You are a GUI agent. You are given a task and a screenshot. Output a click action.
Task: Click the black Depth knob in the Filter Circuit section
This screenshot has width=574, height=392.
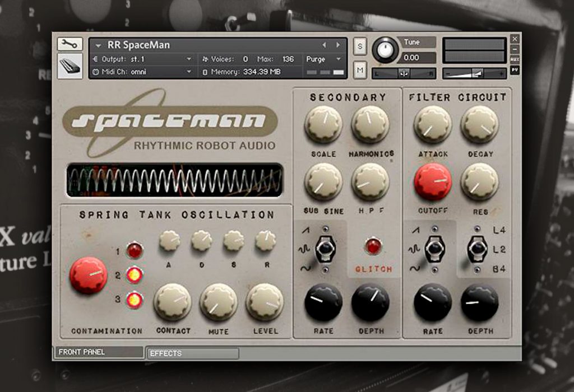[480, 302]
